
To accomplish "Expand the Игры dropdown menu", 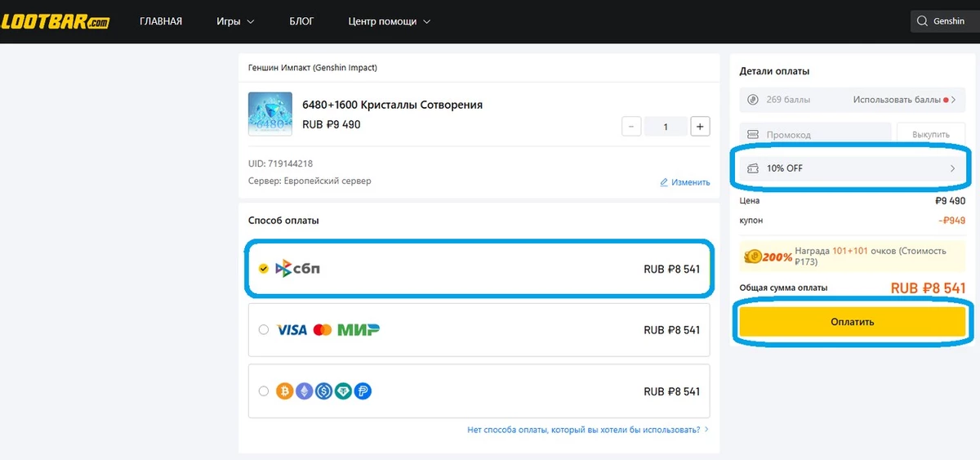I will point(235,21).
